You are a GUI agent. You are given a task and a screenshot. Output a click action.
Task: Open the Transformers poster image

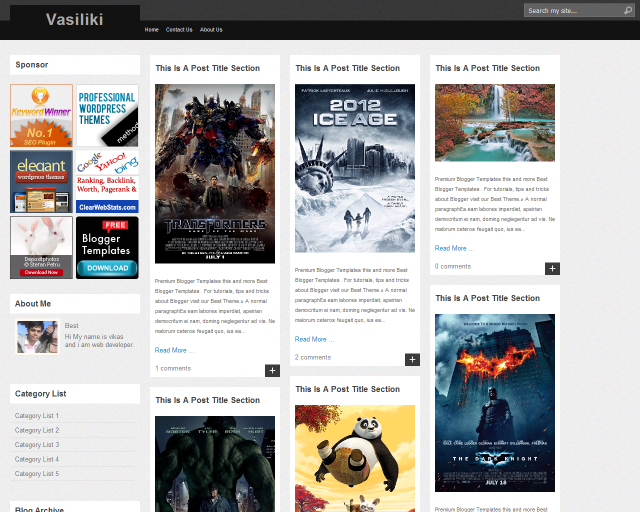[215, 174]
